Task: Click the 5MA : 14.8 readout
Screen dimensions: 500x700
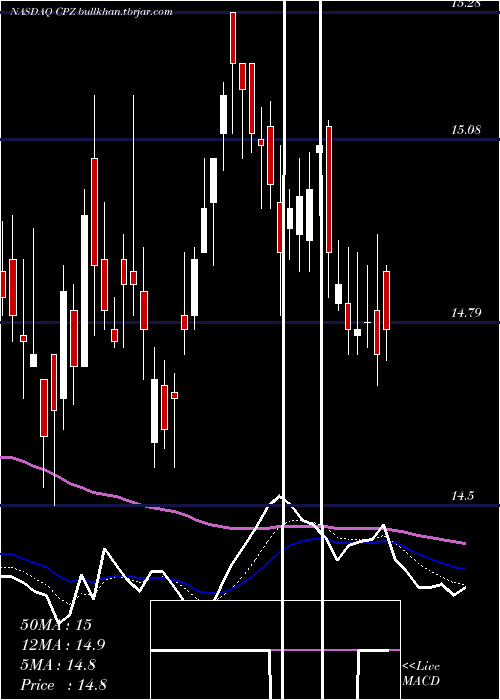Action: tap(58, 665)
